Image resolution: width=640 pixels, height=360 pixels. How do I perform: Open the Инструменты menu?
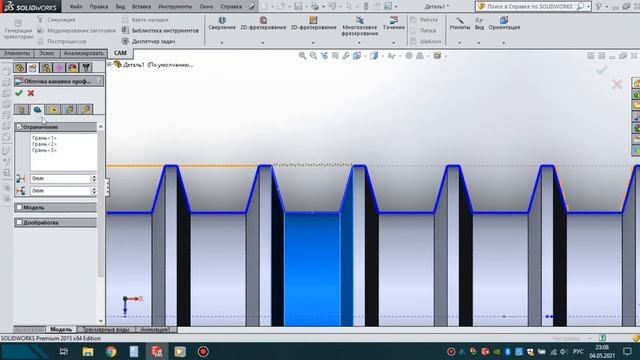(x=175, y=7)
